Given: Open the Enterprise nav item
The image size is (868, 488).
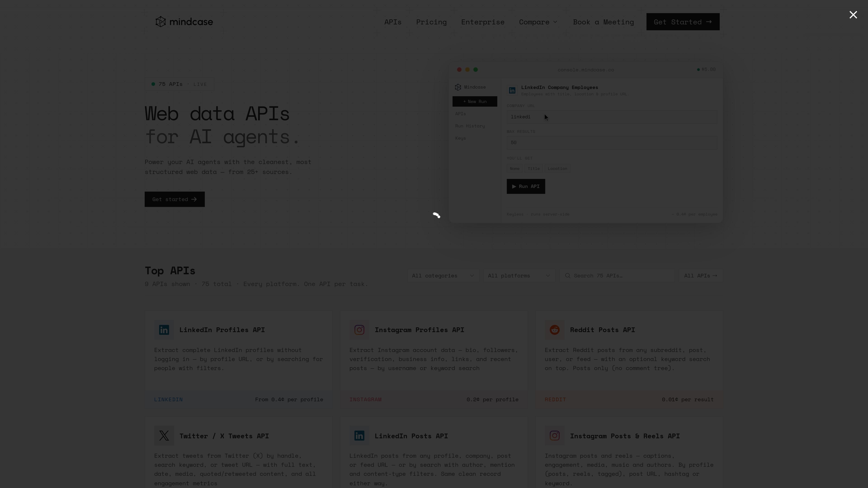Looking at the screenshot, I should pos(483,22).
